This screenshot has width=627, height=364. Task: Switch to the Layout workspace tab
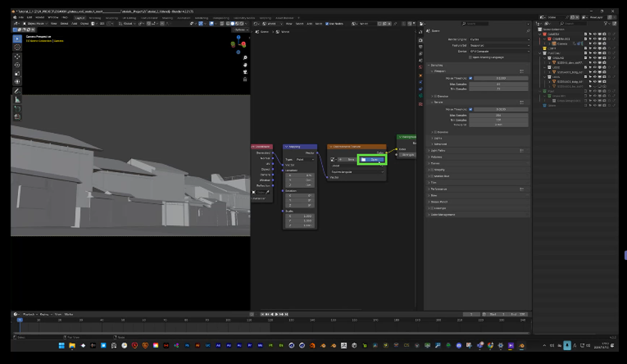(80, 18)
